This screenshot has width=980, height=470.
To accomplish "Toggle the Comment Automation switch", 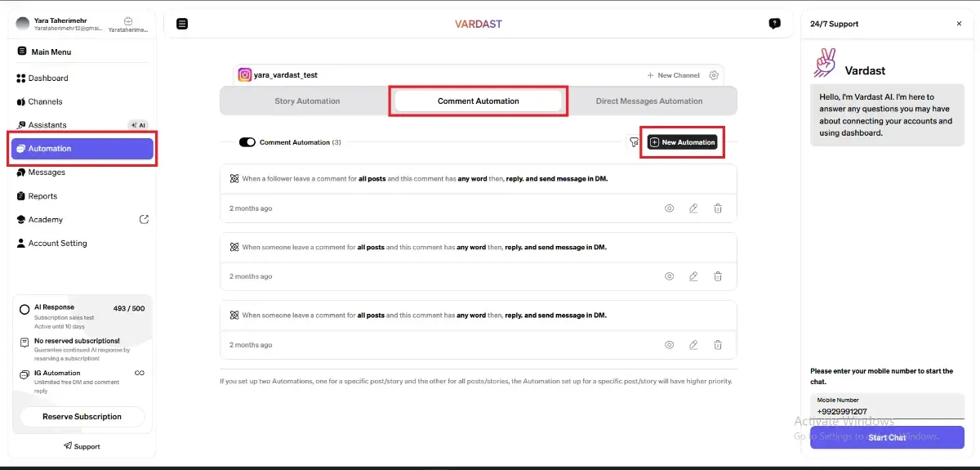I will click(247, 142).
